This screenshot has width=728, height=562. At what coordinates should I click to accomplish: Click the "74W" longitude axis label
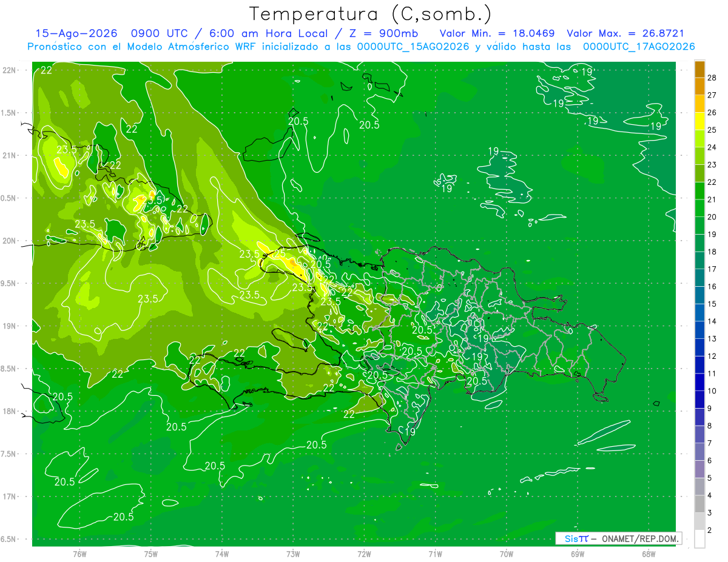(x=222, y=553)
